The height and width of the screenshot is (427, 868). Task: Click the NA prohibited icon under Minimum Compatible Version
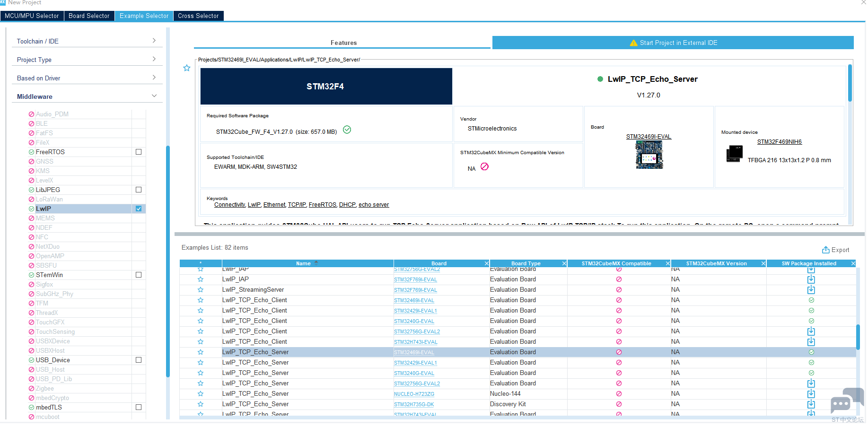484,166
